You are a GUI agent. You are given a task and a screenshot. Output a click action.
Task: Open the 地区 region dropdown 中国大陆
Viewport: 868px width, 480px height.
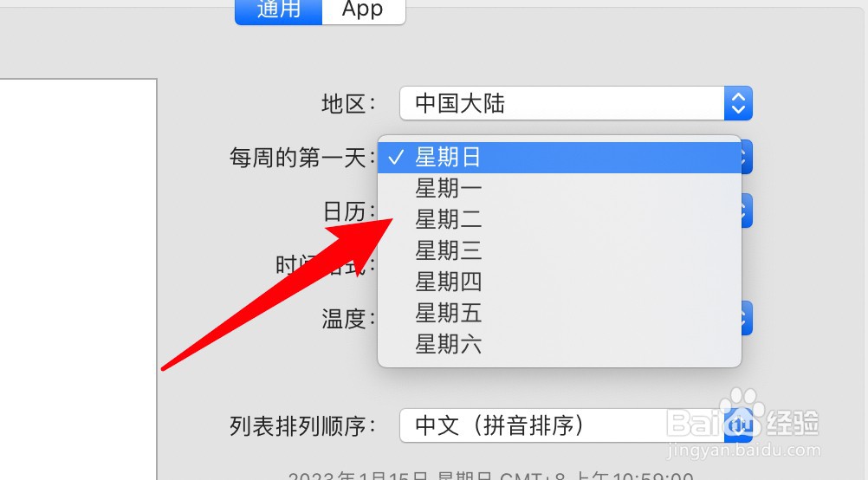coord(576,103)
